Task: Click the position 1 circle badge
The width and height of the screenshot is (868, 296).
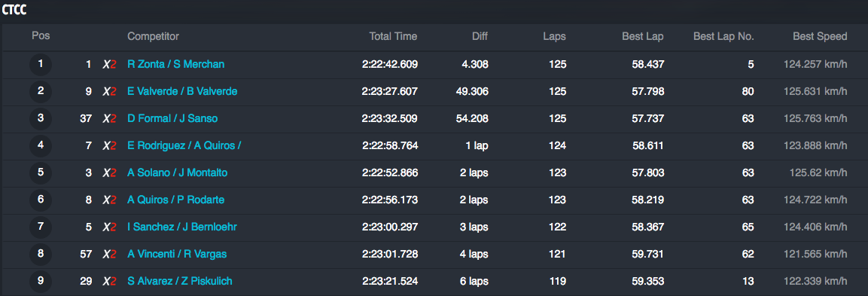Action: tap(41, 65)
